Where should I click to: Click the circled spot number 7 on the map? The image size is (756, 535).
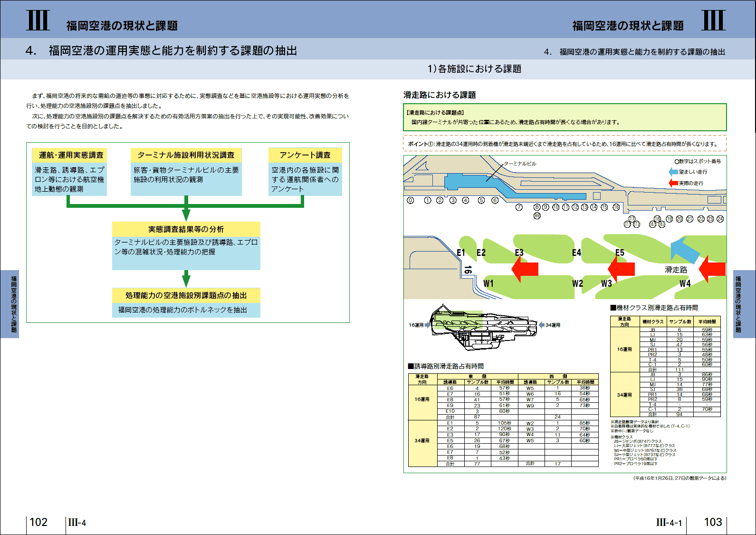519,207
